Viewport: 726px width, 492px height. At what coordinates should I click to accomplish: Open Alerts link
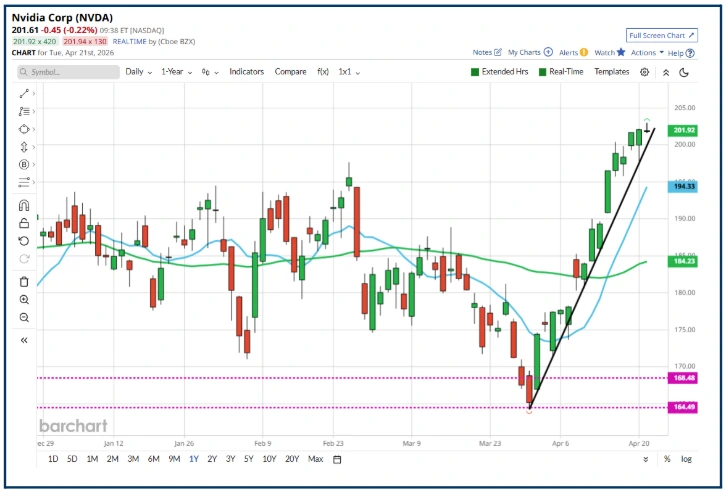pos(573,52)
